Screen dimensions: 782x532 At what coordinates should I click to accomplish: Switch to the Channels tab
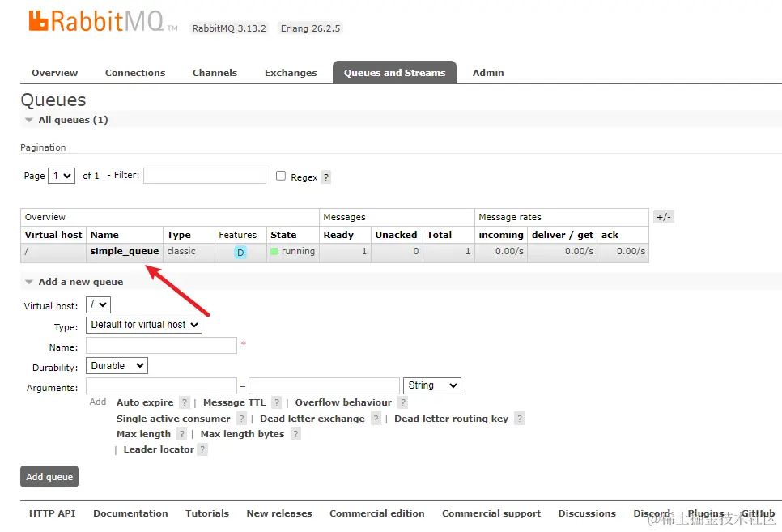215,73
